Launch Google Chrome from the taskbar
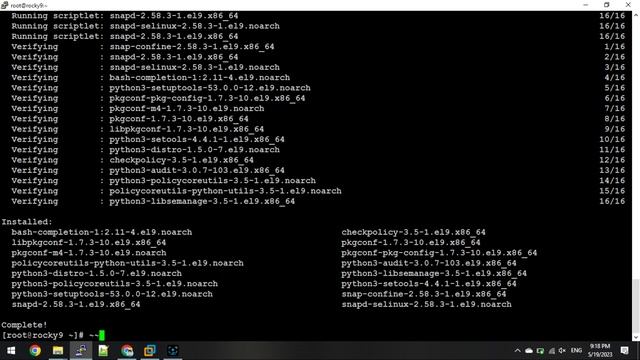This screenshot has height=360, width=640. pyautogui.click(x=35, y=351)
